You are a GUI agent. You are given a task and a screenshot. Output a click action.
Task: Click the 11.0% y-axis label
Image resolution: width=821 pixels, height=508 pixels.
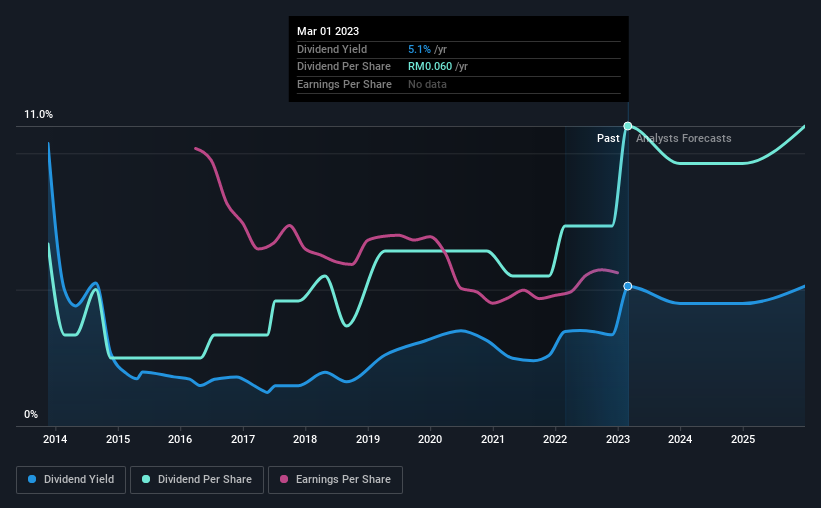click(38, 115)
